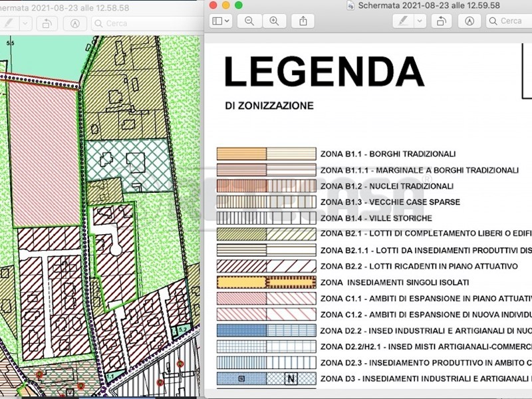
Task: Click the green fullscreen button on right window
Action: [x=239, y=5]
